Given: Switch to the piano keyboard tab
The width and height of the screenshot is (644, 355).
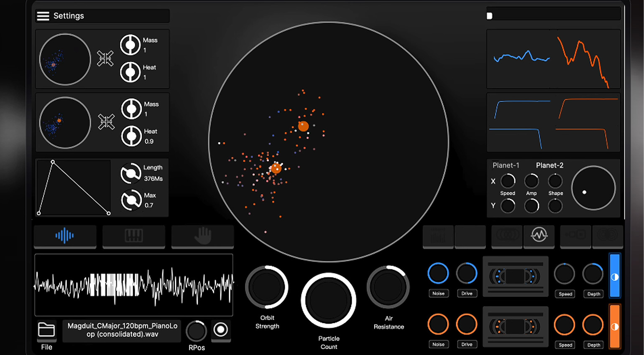Looking at the screenshot, I should pos(134,236).
